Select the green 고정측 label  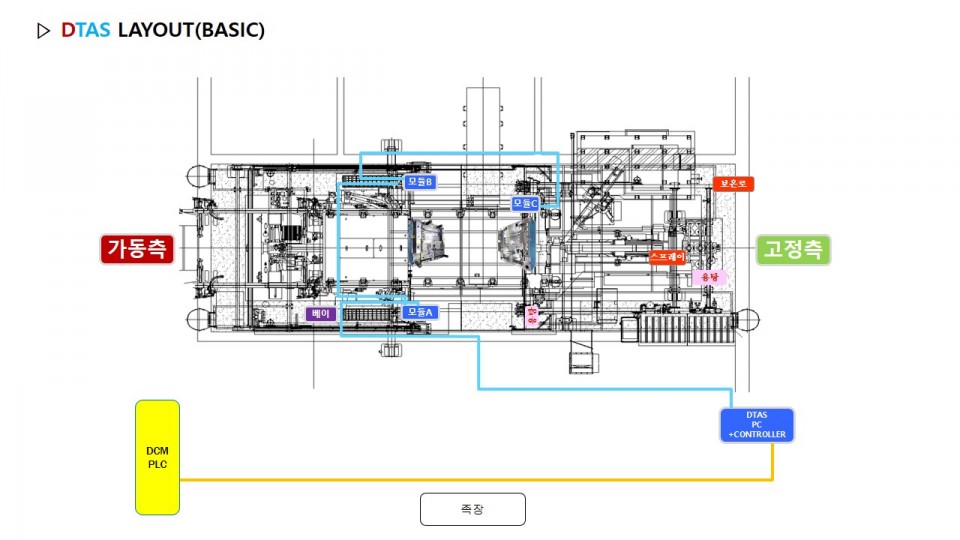tap(793, 249)
